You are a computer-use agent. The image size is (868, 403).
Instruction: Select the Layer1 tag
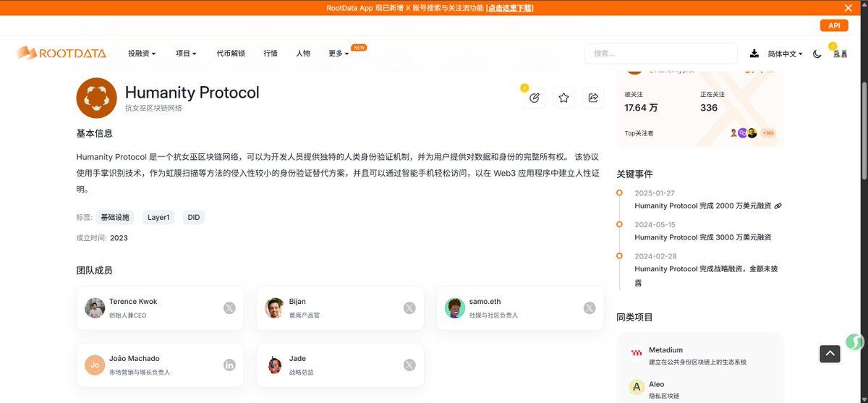tap(158, 217)
